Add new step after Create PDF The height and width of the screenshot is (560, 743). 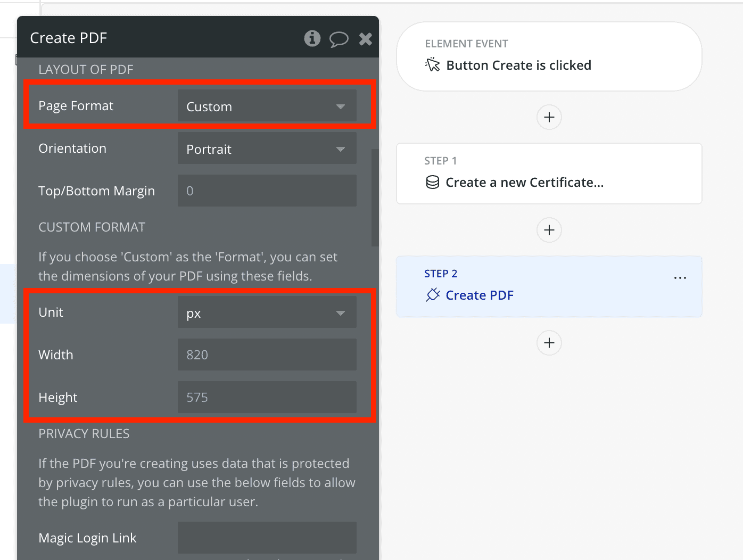click(549, 343)
